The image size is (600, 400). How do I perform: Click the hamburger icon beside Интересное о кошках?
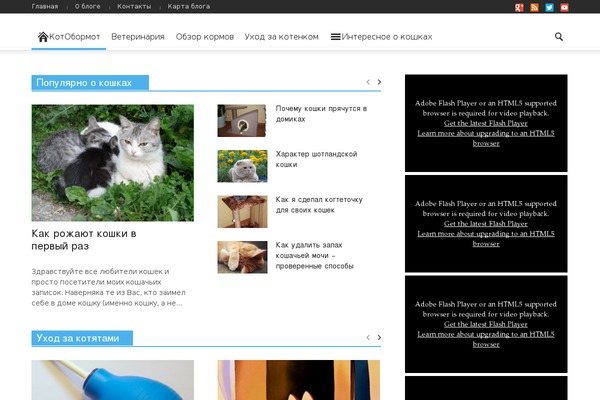336,37
